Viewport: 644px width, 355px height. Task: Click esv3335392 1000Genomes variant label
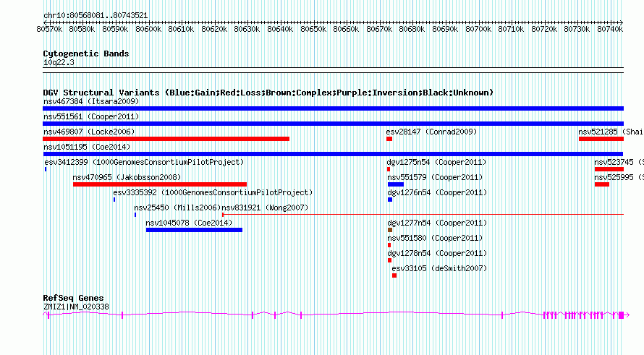coord(213,192)
